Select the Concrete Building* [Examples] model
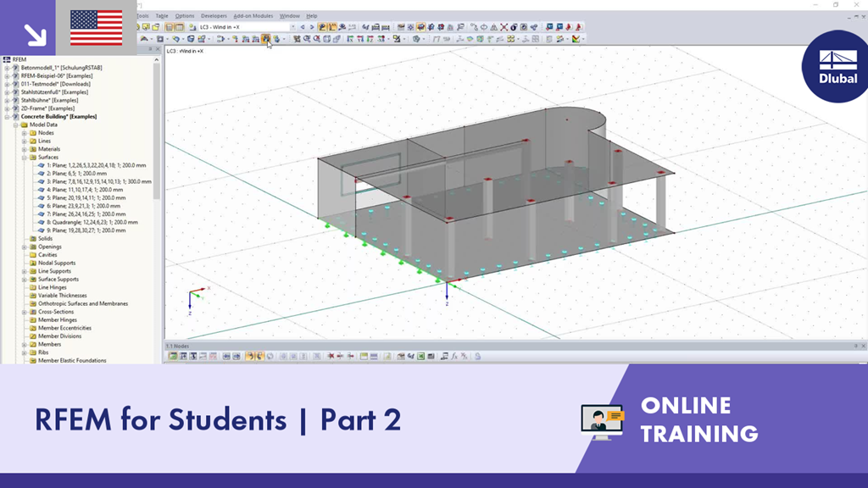 click(58, 117)
